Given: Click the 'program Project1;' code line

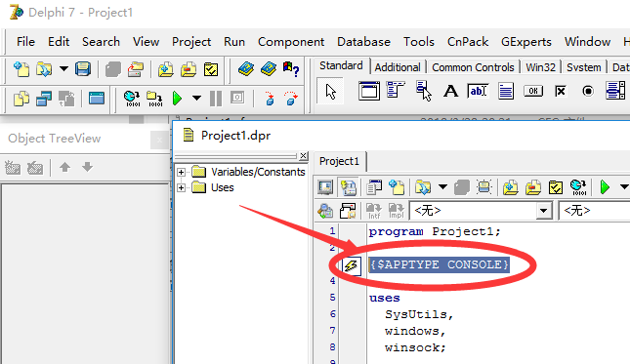Looking at the screenshot, I should 435,231.
